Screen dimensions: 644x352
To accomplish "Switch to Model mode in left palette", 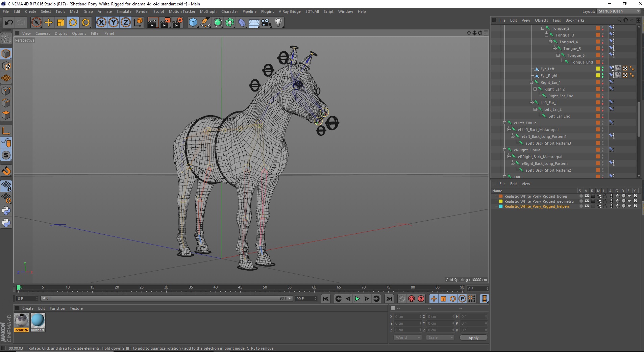I will coord(6,54).
